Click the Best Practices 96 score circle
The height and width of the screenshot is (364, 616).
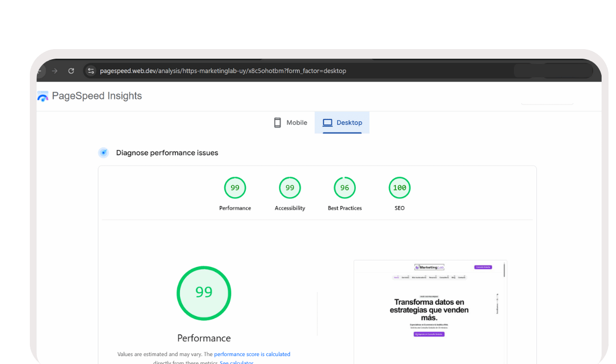click(x=345, y=187)
